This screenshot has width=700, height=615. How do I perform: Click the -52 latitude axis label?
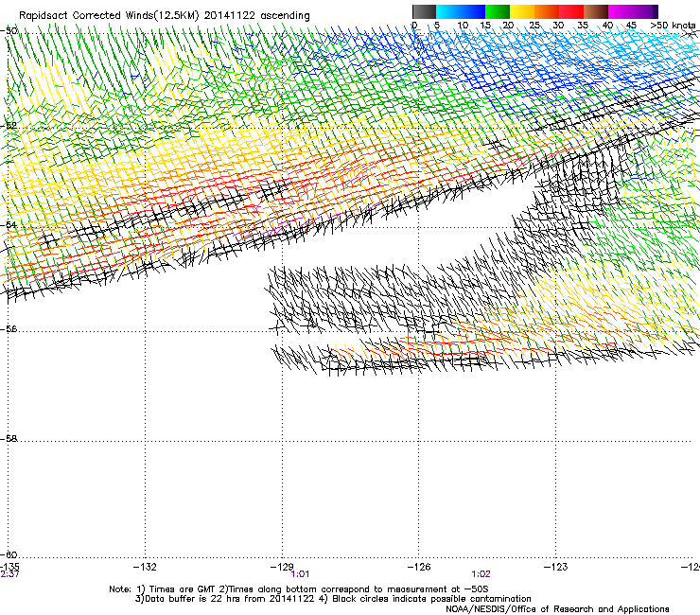pyautogui.click(x=9, y=126)
